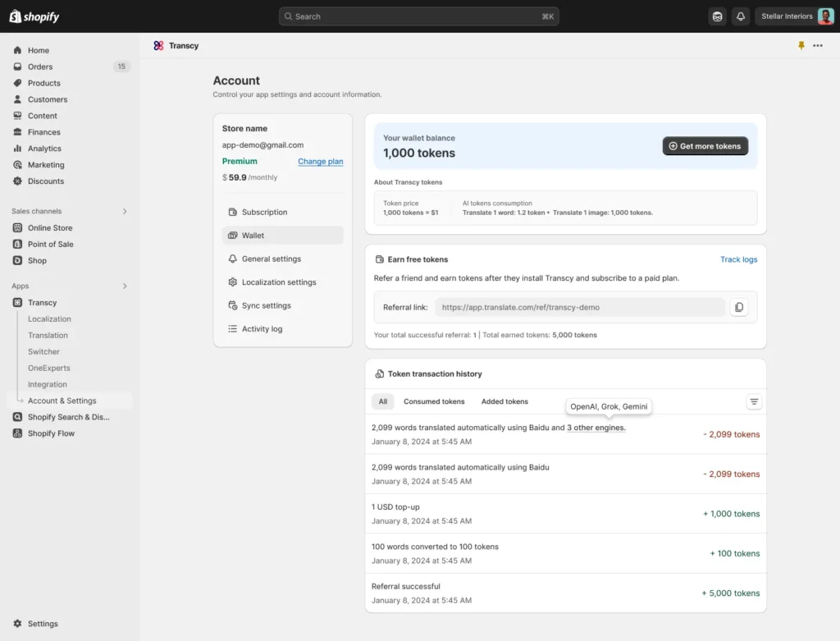This screenshot has width=840, height=641.
Task: Open Localization under Transcy
Action: 49,319
